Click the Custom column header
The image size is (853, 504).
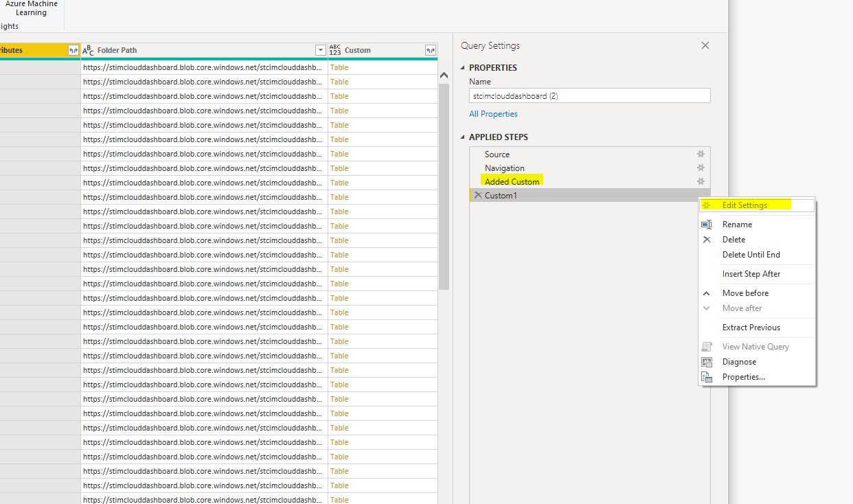click(x=383, y=50)
